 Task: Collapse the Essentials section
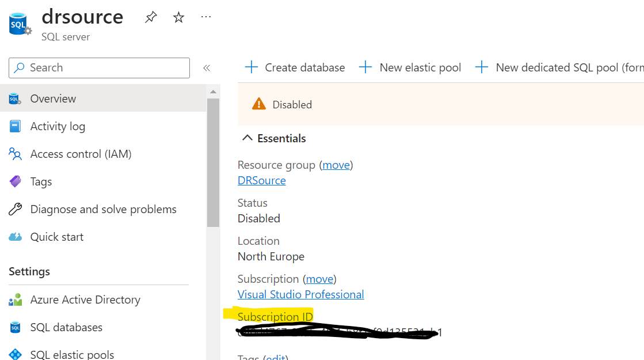tap(274, 138)
